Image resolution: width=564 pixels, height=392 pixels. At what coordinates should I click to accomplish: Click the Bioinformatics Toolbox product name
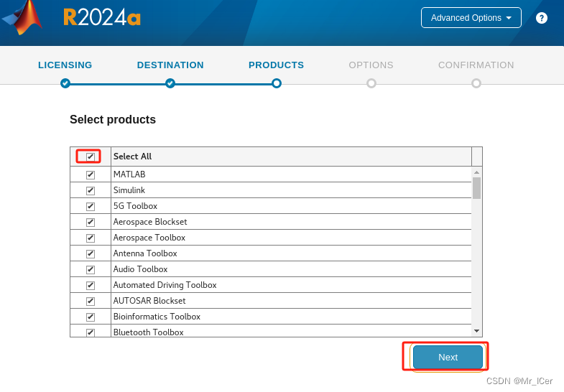pos(157,317)
